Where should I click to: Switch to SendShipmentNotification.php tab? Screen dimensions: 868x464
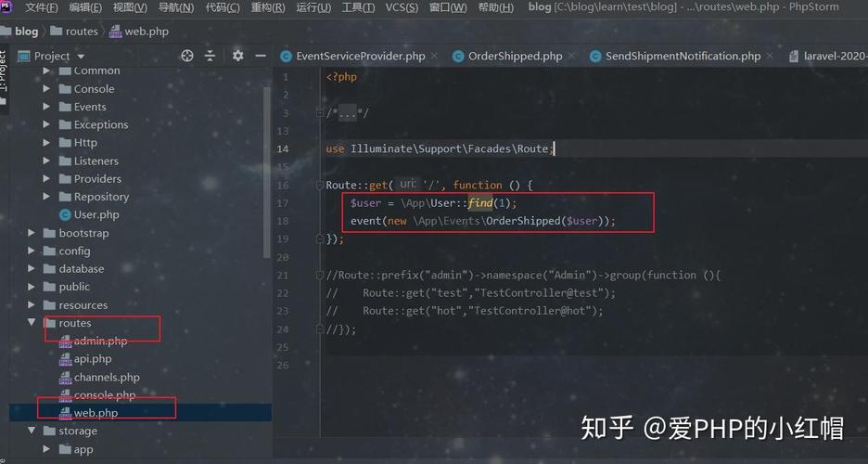(675, 56)
